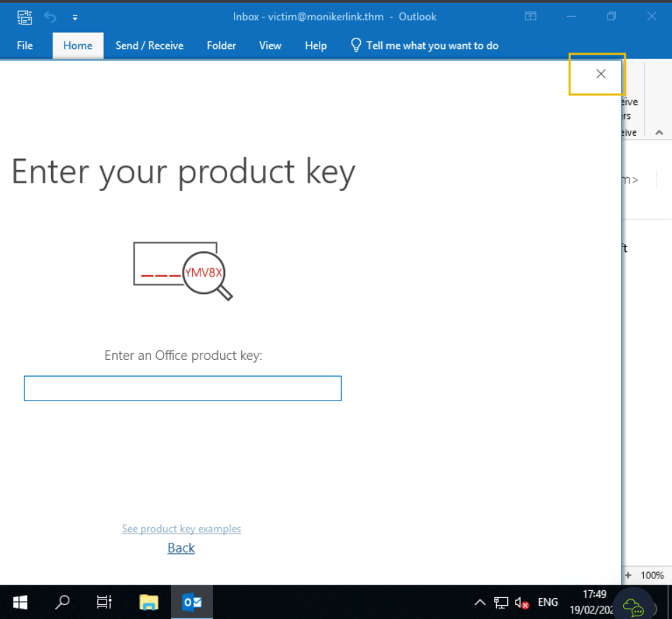Open the Help ribbon tab

coord(316,46)
